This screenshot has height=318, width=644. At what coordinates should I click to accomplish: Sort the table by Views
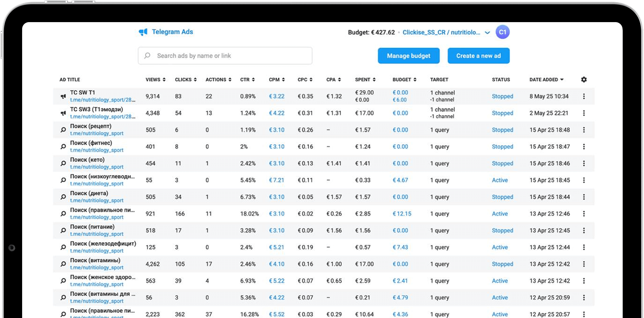click(x=156, y=79)
